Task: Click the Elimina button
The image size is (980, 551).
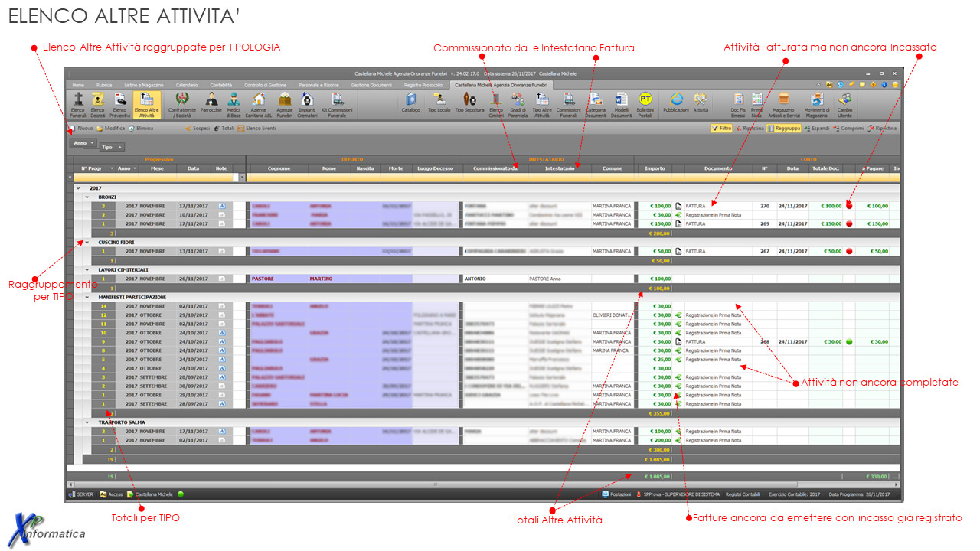Action: 141,129
